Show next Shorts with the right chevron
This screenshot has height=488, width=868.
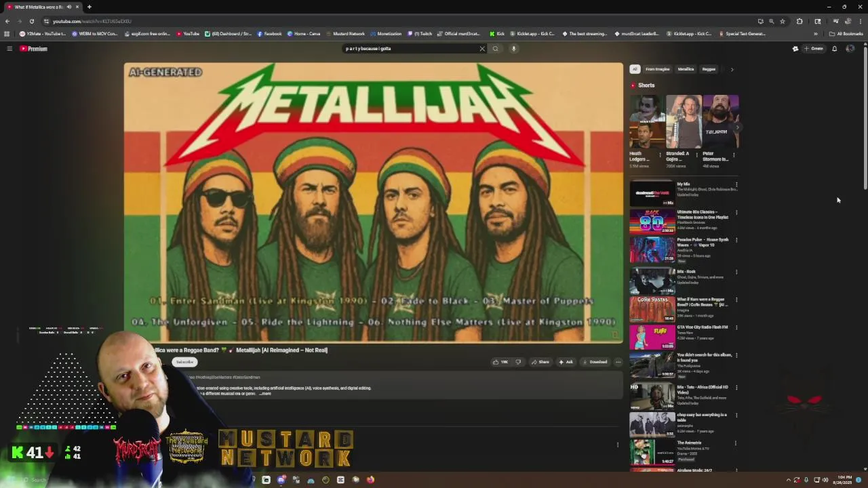coord(737,127)
